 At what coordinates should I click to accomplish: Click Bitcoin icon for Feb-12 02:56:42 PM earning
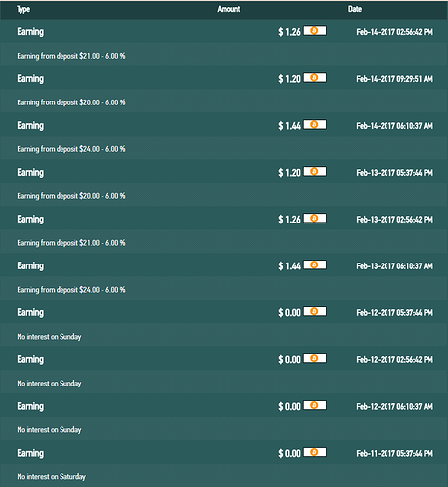pyautogui.click(x=314, y=359)
